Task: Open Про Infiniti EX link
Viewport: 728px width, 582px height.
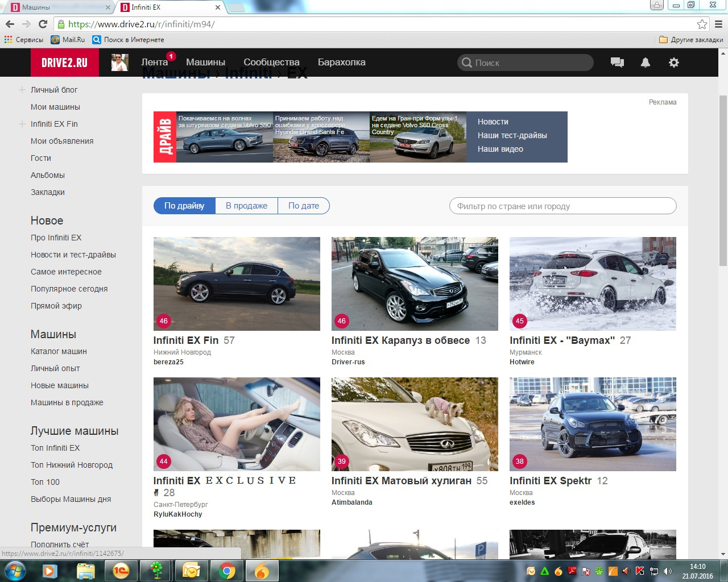Action: tap(56, 238)
